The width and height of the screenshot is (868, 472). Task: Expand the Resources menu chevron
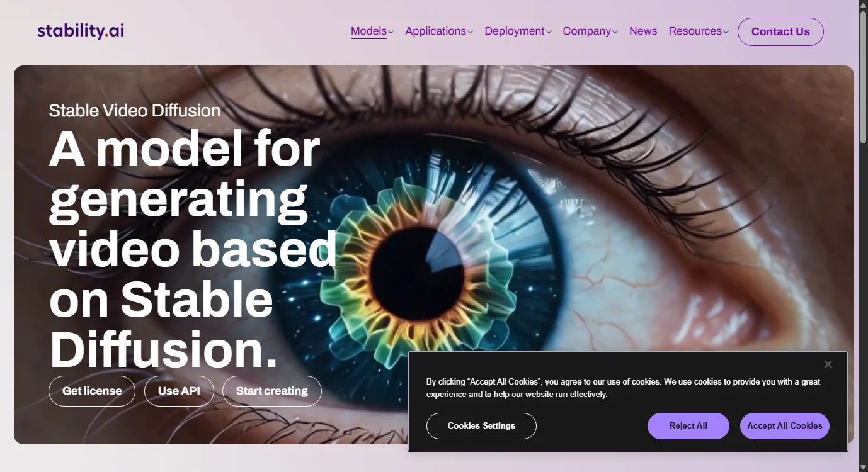pos(726,32)
